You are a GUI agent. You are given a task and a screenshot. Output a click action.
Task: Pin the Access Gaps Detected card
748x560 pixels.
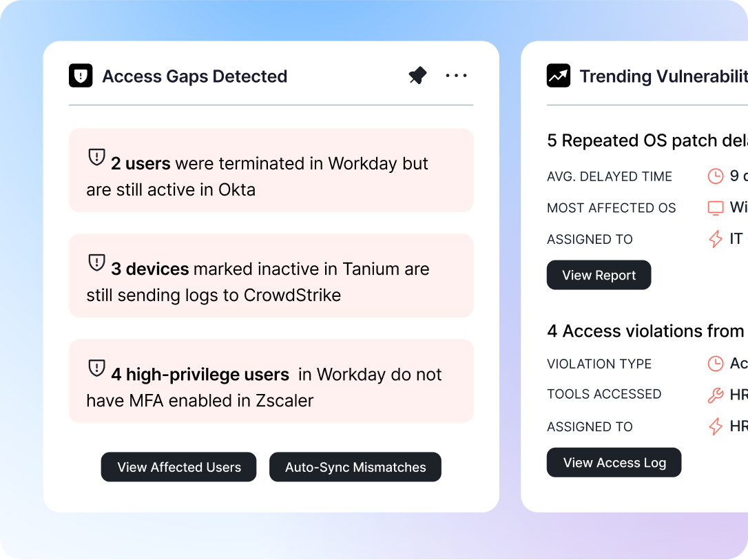click(x=417, y=76)
